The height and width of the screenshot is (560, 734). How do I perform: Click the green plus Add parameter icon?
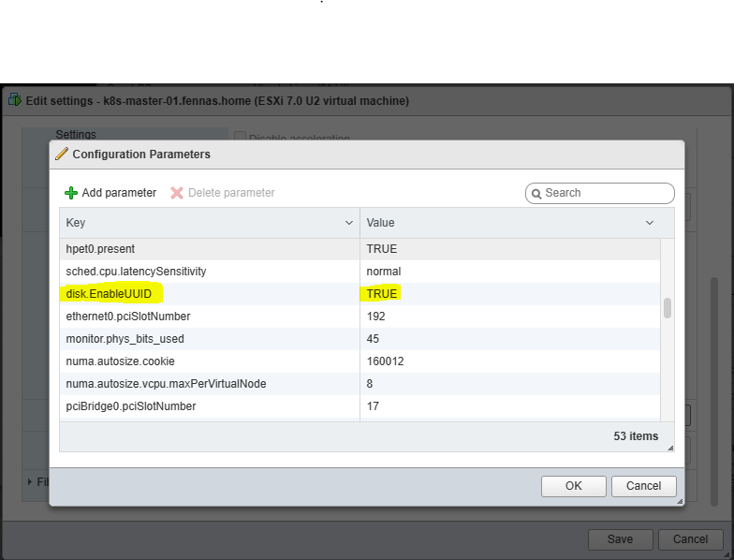71,193
